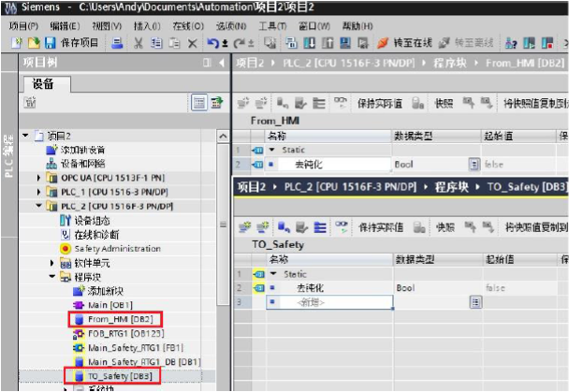This screenshot has height=392, width=569.
Task: Click add row icon in TO_Safety toolbar
Action: pyautogui.click(x=262, y=227)
